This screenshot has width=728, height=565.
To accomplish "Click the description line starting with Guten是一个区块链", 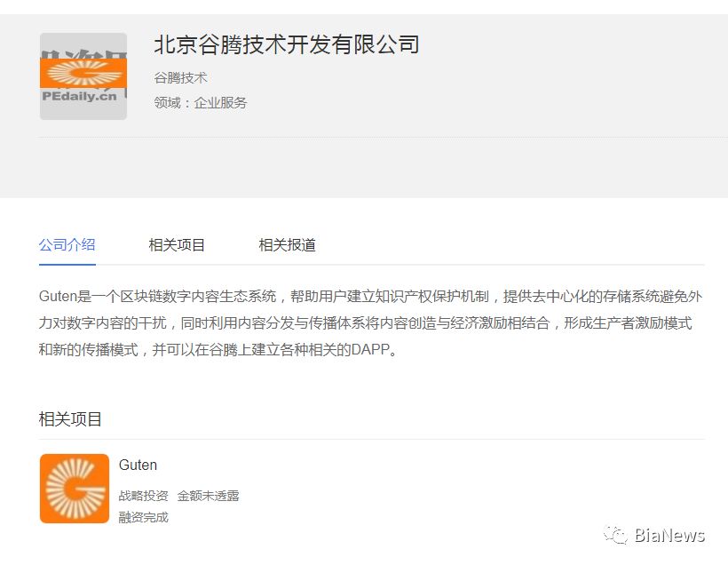I will [x=370, y=296].
